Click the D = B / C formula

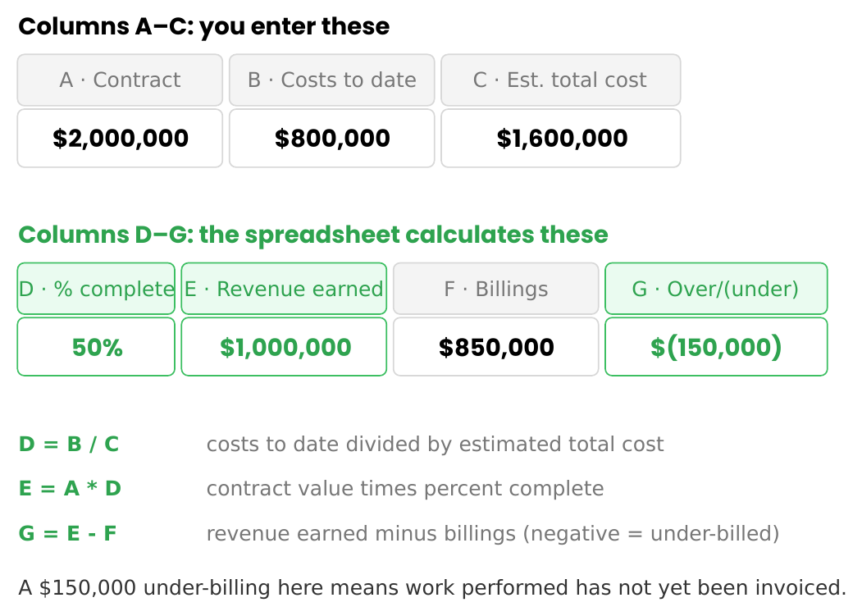pos(69,444)
